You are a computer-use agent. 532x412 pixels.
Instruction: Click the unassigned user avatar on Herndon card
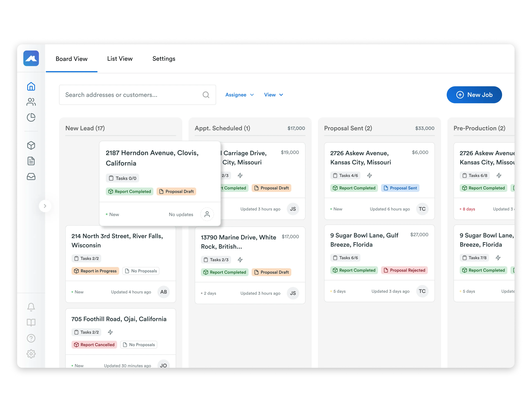point(207,214)
